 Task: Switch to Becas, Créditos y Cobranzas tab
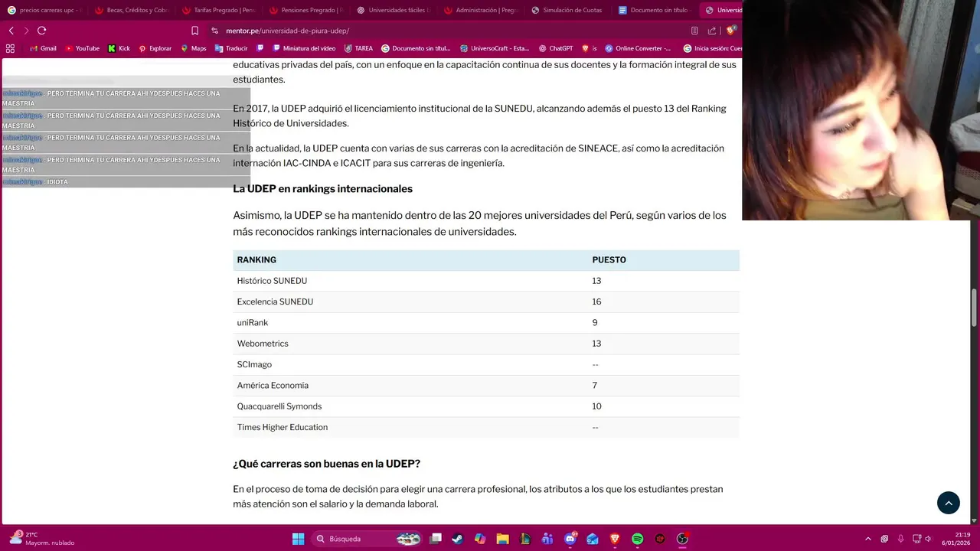(131, 10)
